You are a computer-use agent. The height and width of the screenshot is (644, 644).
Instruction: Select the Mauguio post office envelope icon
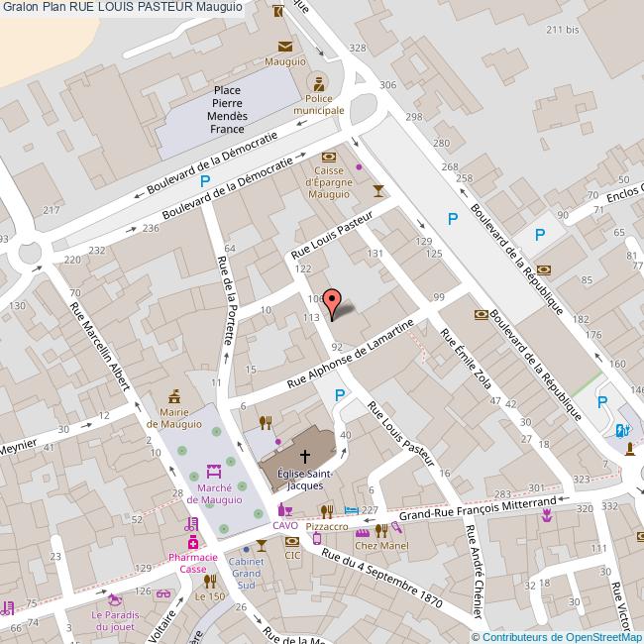pos(285,46)
